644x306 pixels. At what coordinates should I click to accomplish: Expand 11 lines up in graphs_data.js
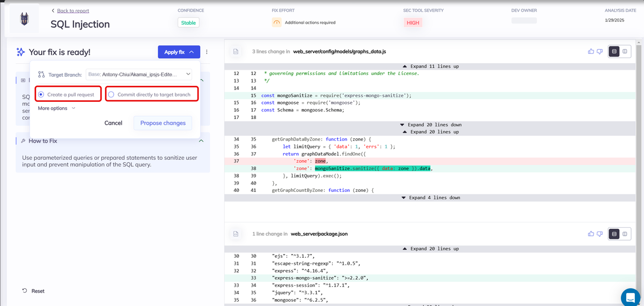430,66
